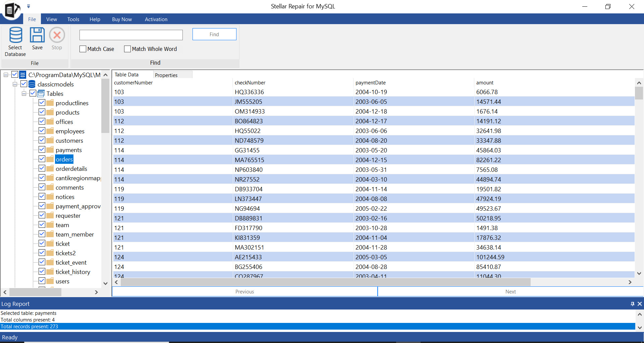
Task: Toggle the Match Whole Word checkbox
Action: tap(127, 49)
